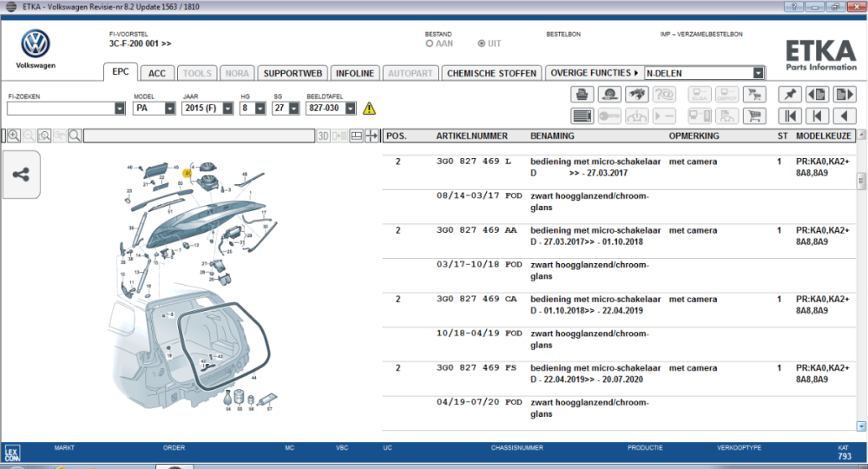Click the BENAMING column header

tap(552, 135)
